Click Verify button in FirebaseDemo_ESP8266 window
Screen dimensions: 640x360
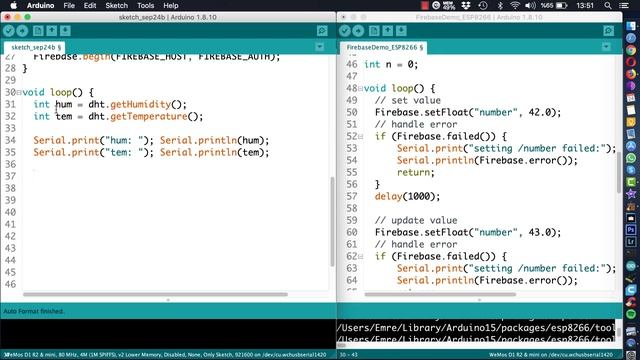click(345, 31)
